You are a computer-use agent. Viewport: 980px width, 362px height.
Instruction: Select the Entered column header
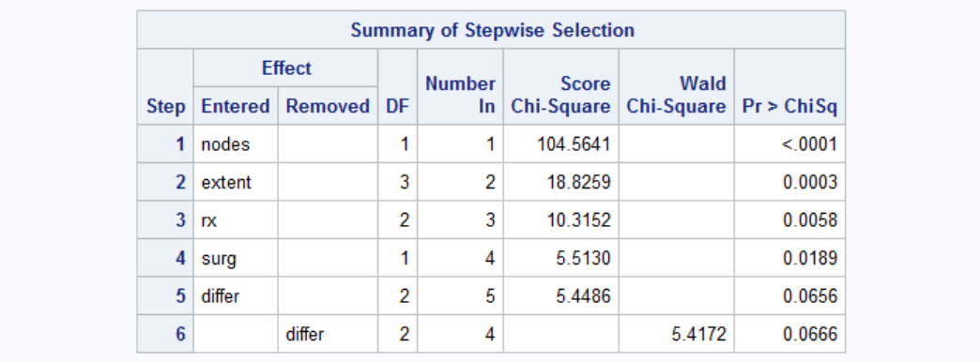(x=236, y=106)
